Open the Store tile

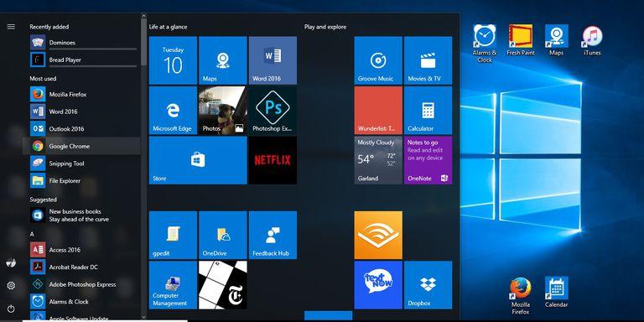(198, 160)
